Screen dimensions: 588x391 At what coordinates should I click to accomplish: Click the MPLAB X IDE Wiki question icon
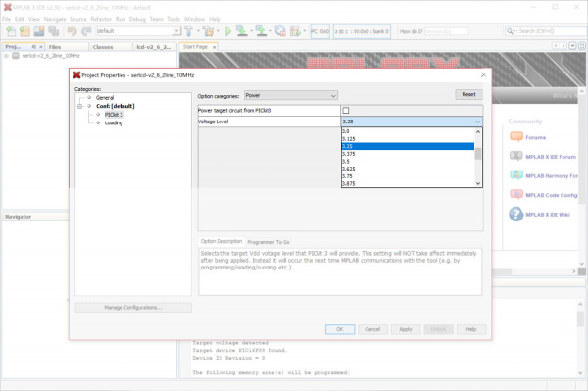pos(516,214)
